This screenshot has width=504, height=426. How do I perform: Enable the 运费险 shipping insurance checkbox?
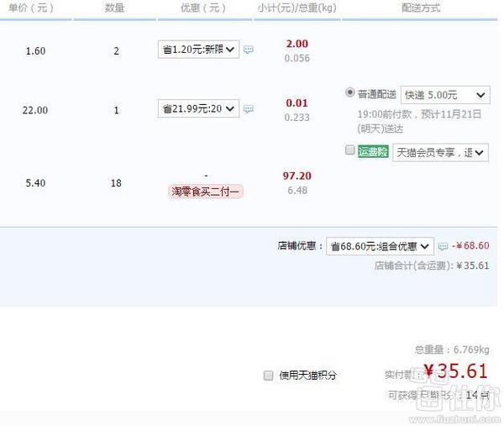pos(349,150)
